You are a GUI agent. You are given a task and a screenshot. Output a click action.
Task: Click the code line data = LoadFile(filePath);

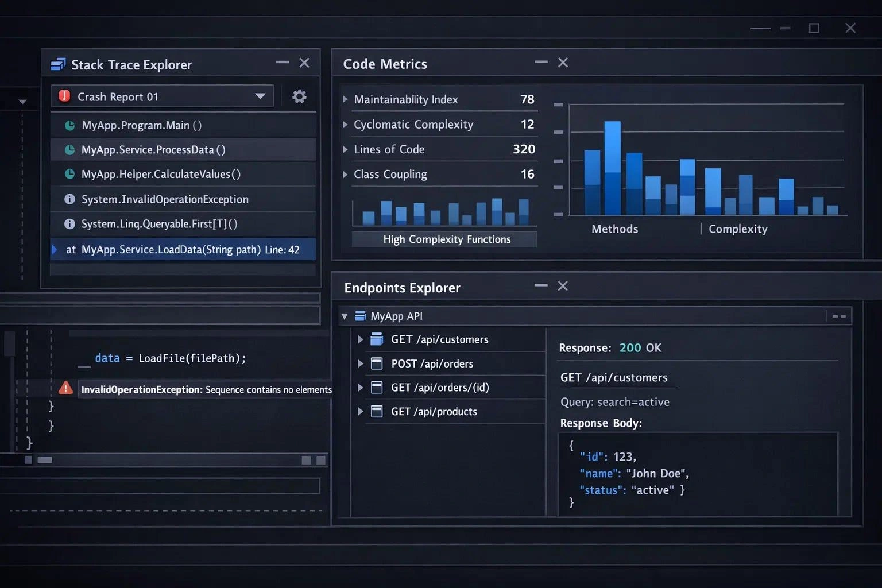click(171, 358)
